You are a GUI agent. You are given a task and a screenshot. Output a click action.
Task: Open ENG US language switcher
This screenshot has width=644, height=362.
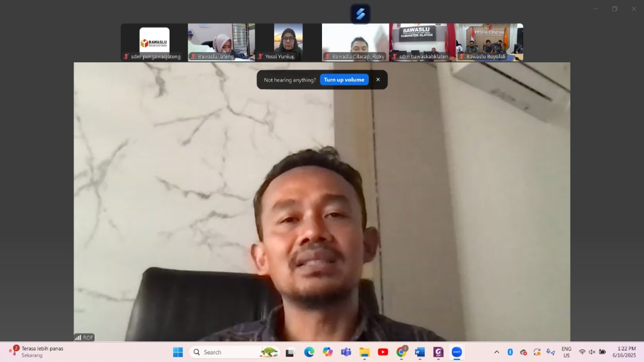coord(567,352)
